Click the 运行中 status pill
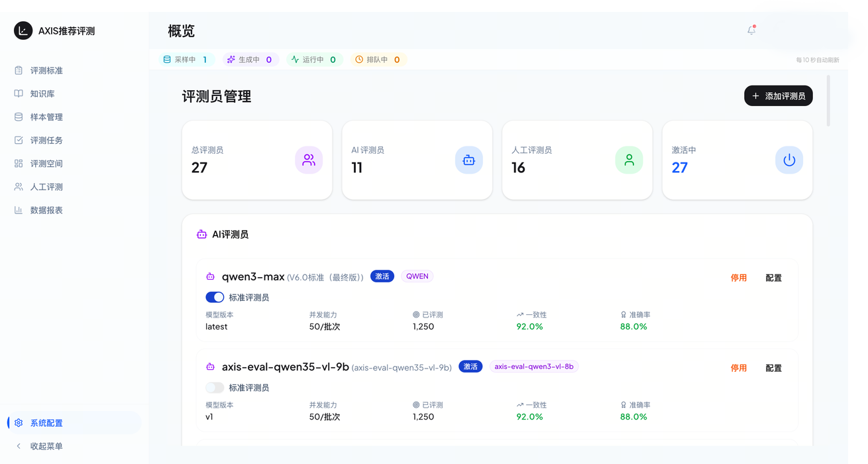Screen dimensions: 868x464 (x=315, y=60)
